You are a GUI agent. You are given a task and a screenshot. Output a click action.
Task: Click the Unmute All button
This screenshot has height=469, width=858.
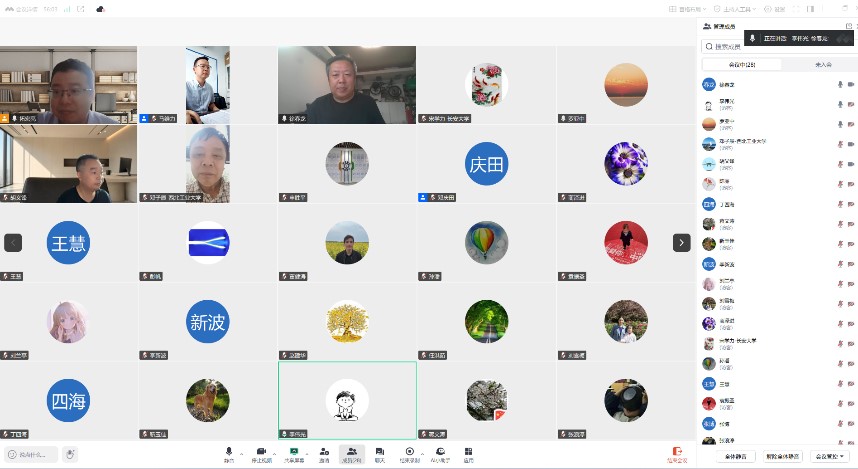pos(782,456)
